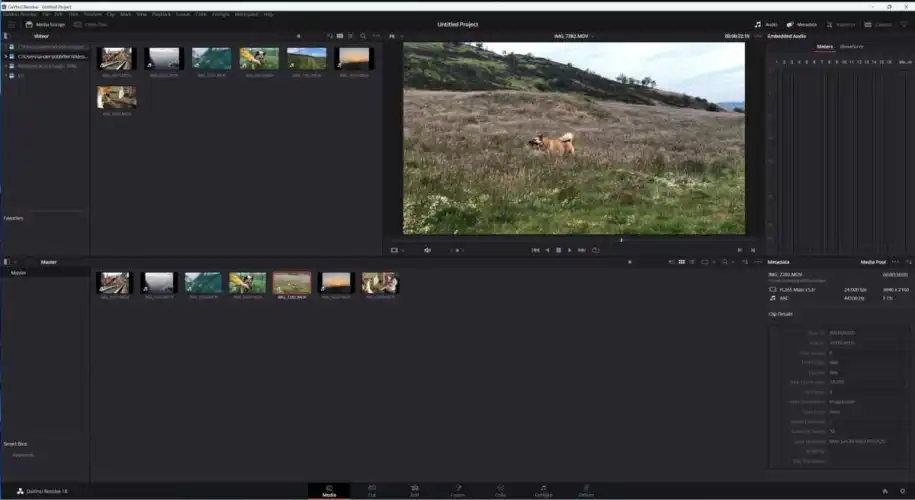Expand the second drive in media storage

coord(6,56)
